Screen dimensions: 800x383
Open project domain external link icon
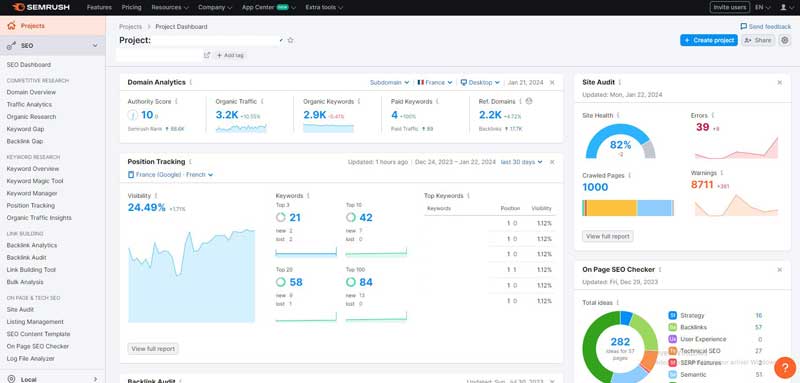tap(207, 55)
